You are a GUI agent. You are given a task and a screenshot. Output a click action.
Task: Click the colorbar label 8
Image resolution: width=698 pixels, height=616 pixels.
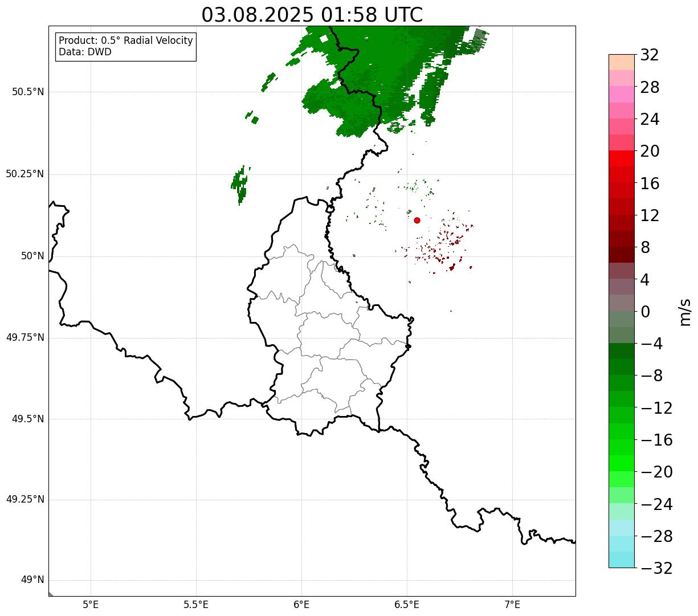(645, 247)
